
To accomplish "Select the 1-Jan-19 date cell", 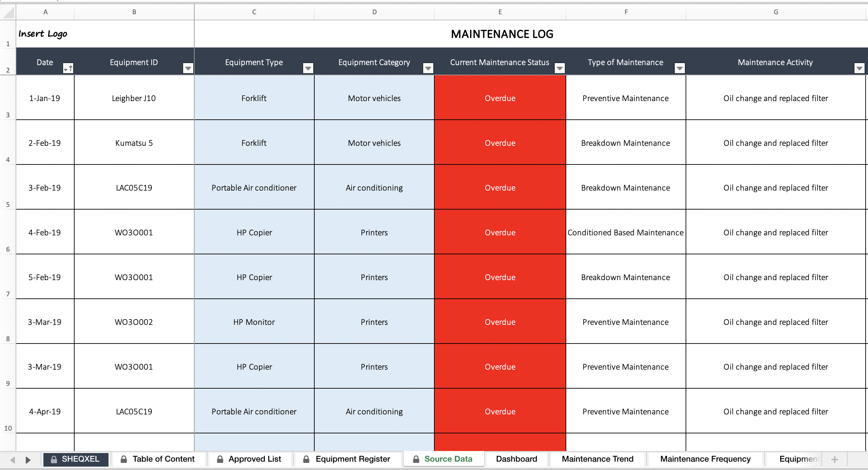I will coord(45,98).
